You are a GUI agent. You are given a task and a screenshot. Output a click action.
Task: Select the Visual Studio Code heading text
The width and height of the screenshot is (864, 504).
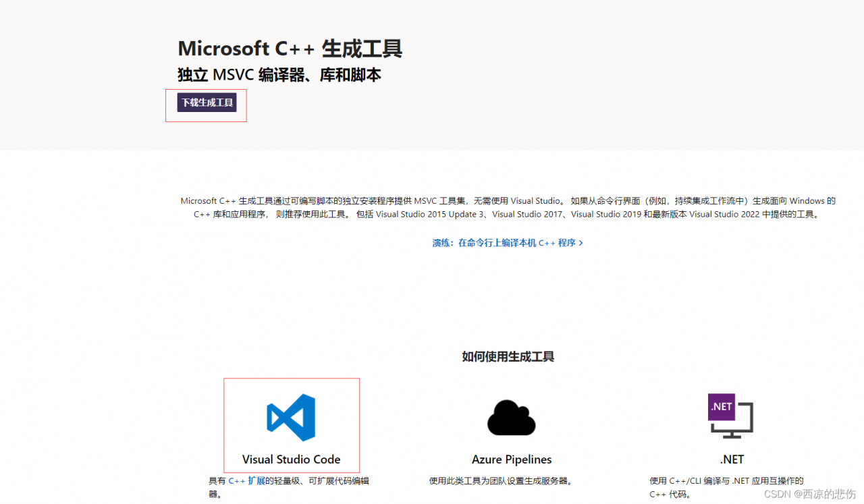291,459
